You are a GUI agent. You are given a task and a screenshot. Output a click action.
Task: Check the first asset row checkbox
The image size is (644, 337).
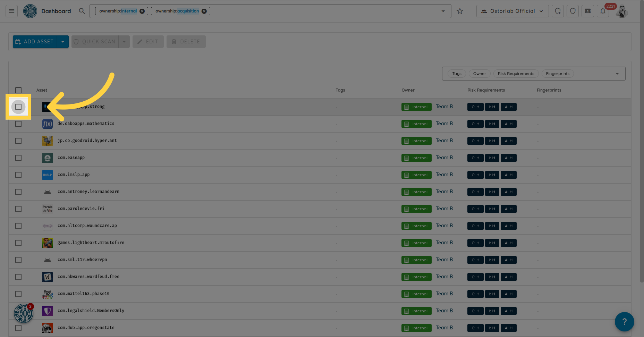pos(18,107)
